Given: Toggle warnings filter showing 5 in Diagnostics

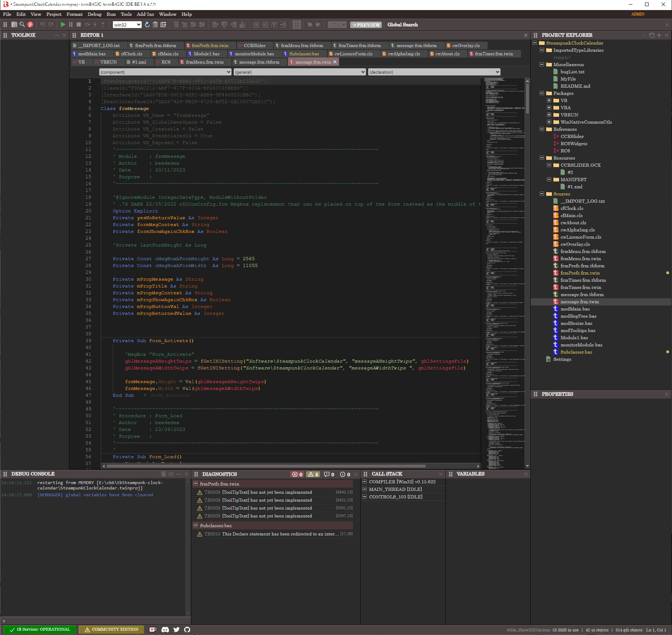Looking at the screenshot, I should [313, 474].
